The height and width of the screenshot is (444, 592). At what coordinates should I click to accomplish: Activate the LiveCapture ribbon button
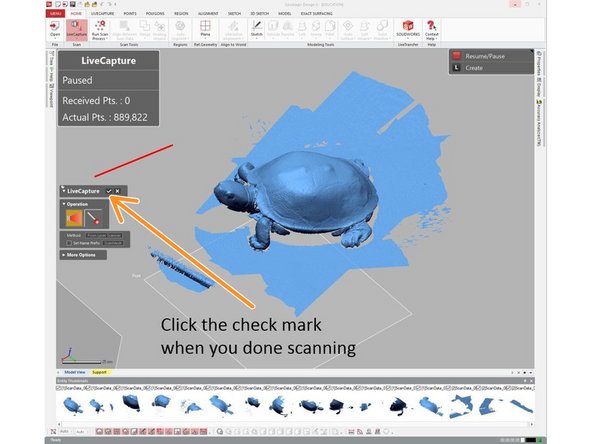click(x=77, y=29)
